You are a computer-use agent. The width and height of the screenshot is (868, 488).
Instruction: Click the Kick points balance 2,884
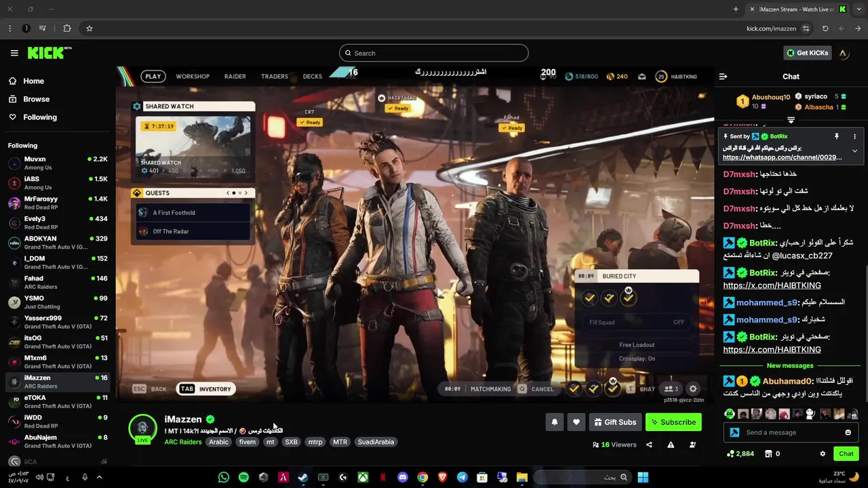click(x=740, y=453)
